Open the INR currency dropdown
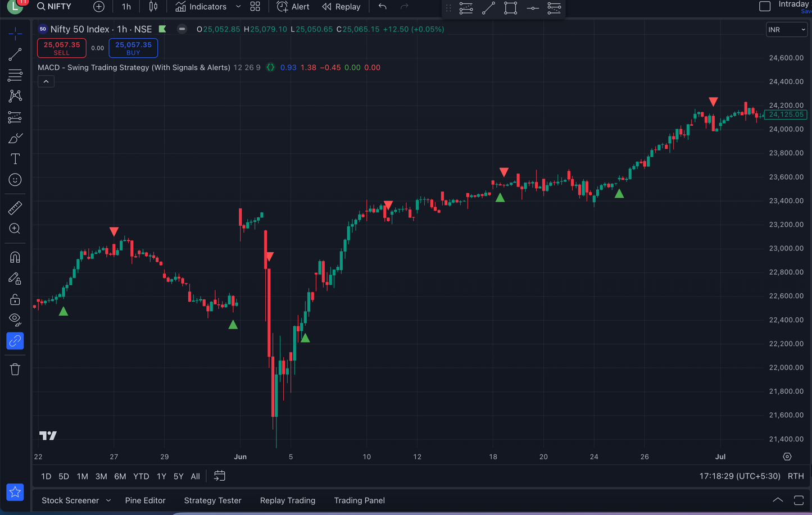This screenshot has width=812, height=515. (787, 30)
